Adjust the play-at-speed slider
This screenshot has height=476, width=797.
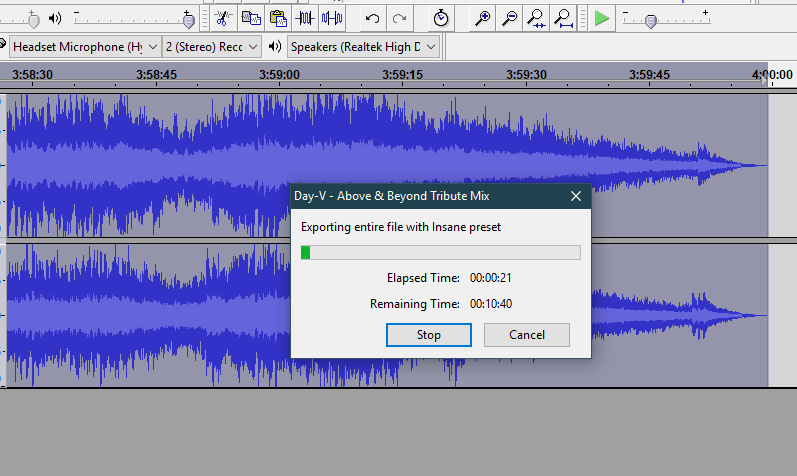[x=651, y=21]
